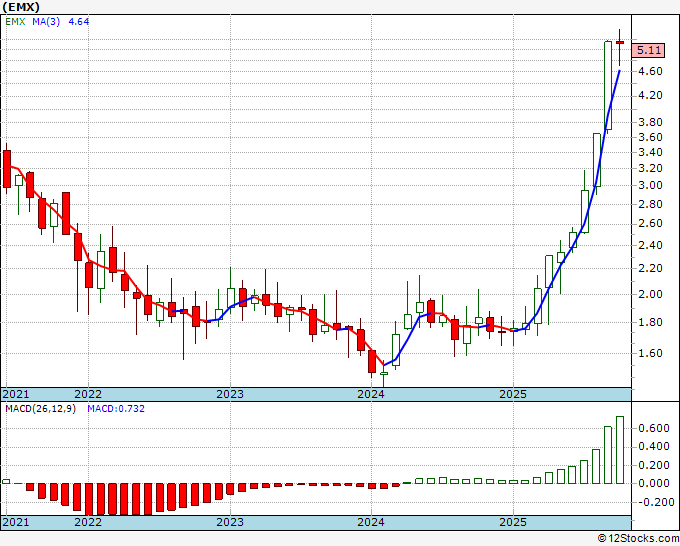This screenshot has width=680, height=546.
Task: Click the 3.00 price axis label
Action: (x=651, y=186)
